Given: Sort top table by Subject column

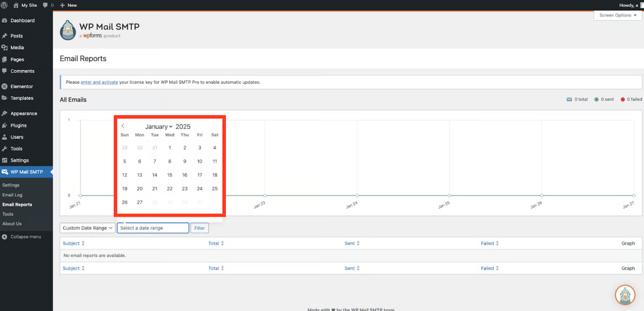Looking at the screenshot, I should [x=71, y=243].
